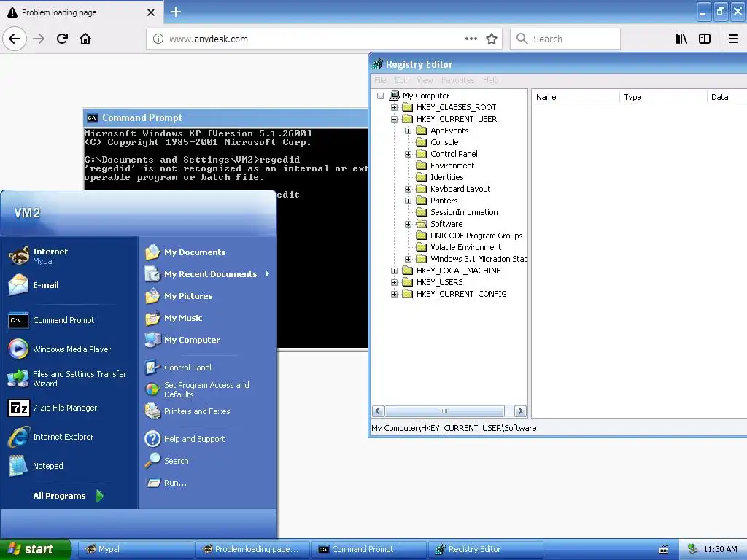This screenshot has width=747, height=560.
Task: Open Registry Editor Favorites menu
Action: 457,80
